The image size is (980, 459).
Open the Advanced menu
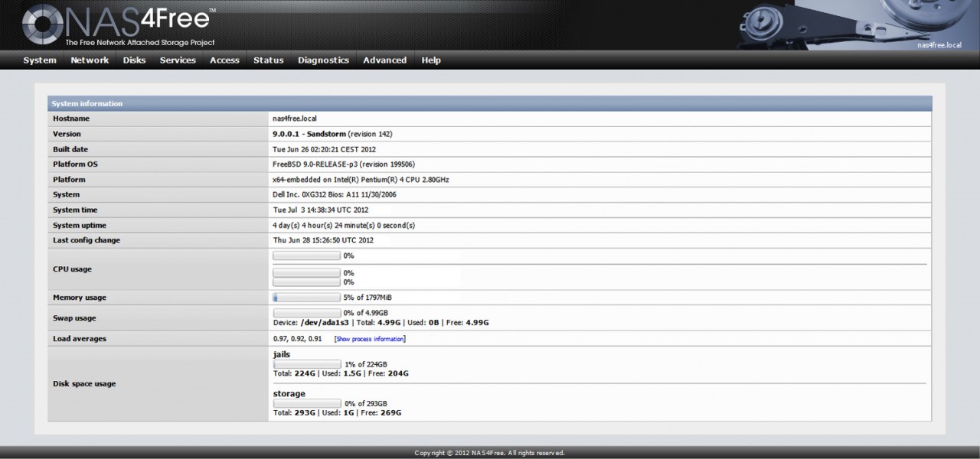(384, 60)
